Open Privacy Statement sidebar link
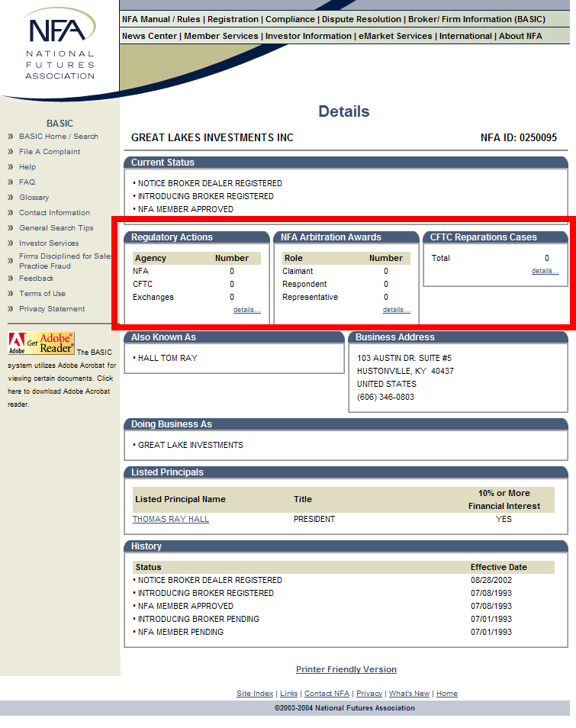Image resolution: width=576 pixels, height=728 pixels. 52,309
